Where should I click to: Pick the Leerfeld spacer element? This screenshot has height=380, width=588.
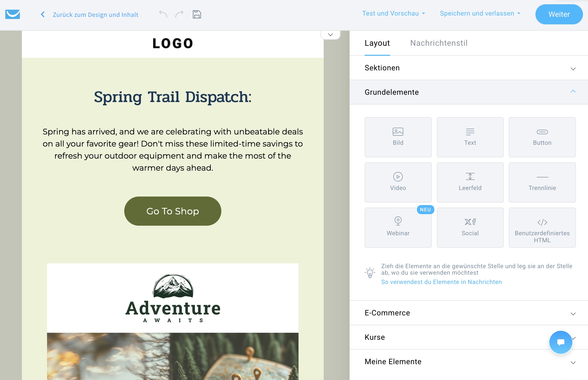470,182
